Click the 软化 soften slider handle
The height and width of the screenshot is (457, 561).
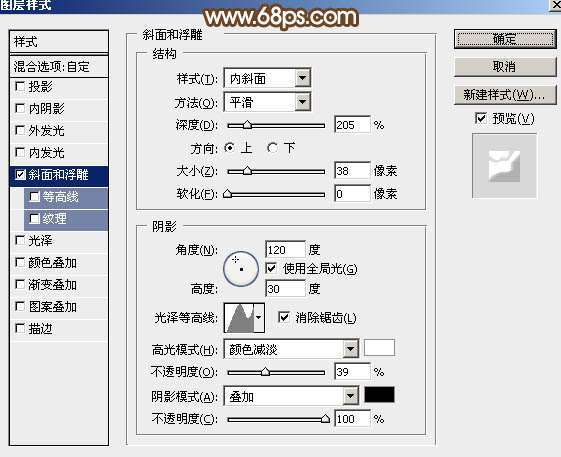[228, 194]
